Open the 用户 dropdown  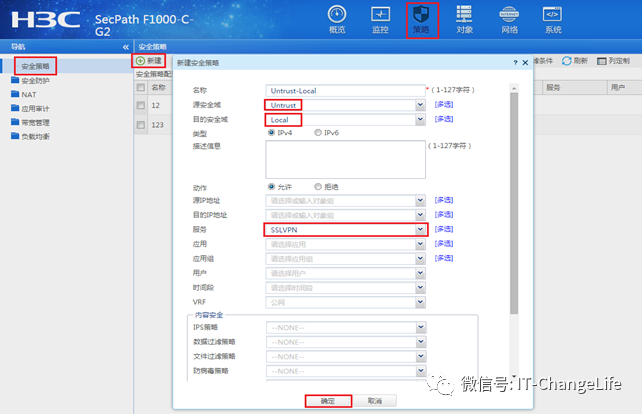point(420,273)
